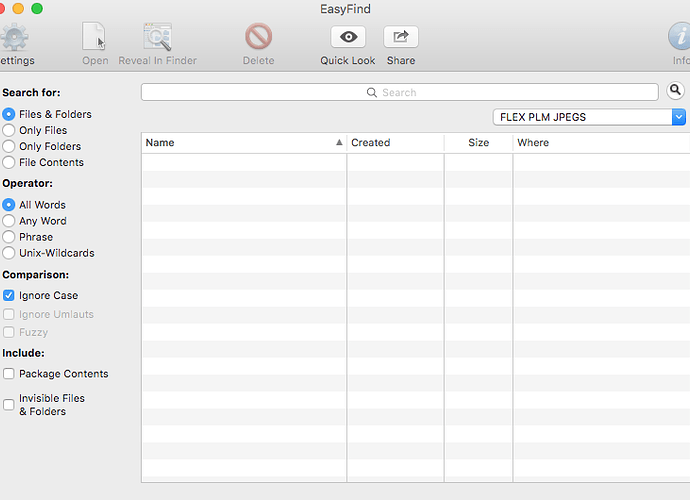Viewport: 690px width, 500px height.
Task: Sort by Where column header
Action: [x=601, y=143]
